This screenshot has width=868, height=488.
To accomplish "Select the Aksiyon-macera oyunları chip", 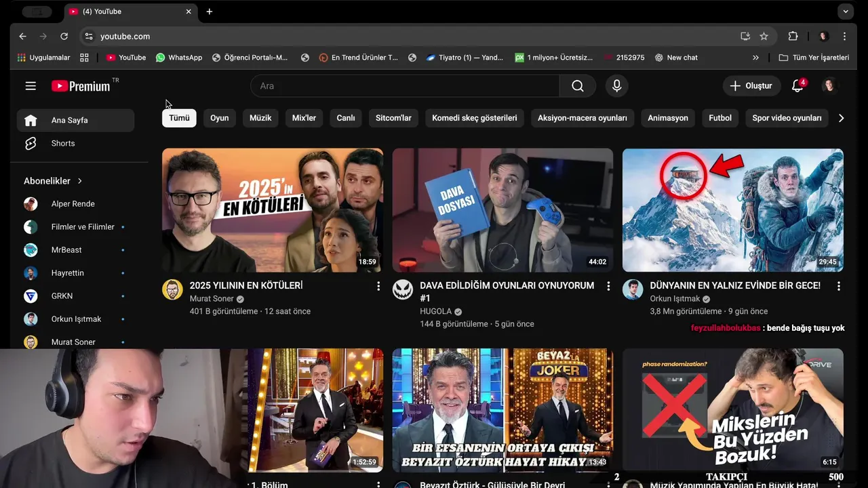I will (583, 118).
